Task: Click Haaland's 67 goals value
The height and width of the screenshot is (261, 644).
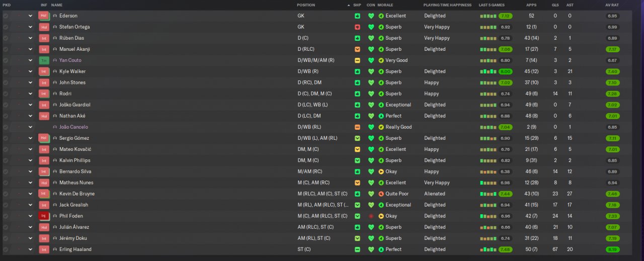Action: pos(555,249)
